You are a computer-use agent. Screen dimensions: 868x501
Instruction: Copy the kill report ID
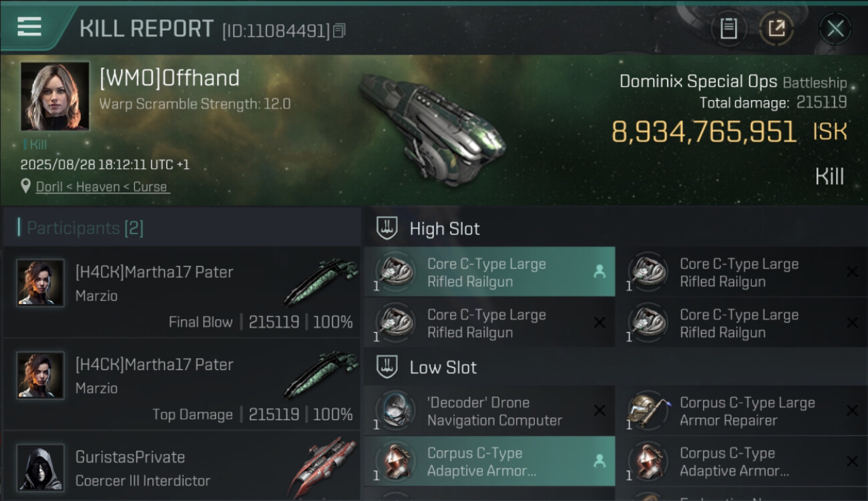(339, 31)
